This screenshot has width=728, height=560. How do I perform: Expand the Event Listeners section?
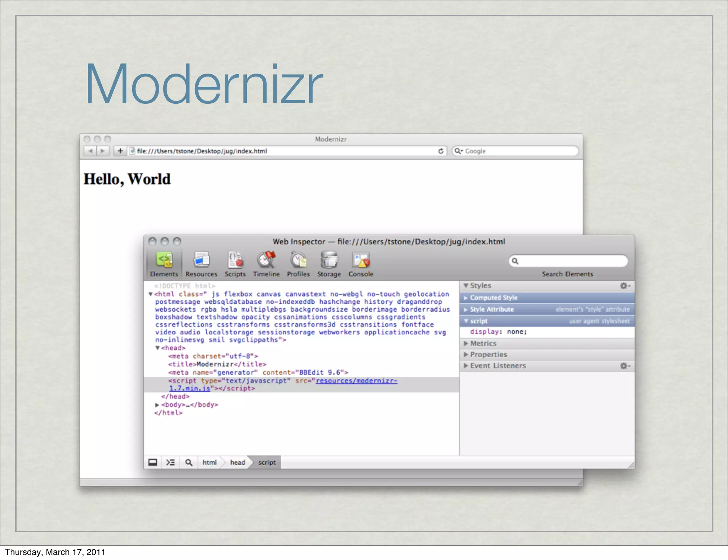point(466,366)
